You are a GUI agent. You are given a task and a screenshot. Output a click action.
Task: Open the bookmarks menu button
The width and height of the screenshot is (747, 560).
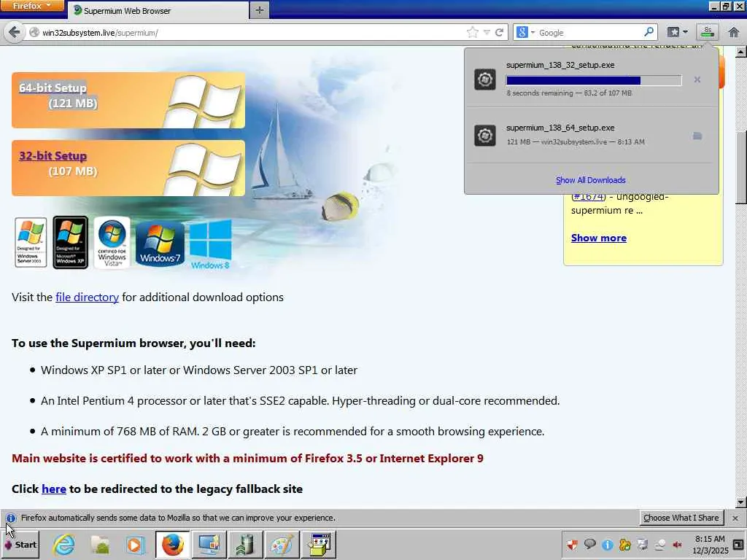(x=678, y=32)
